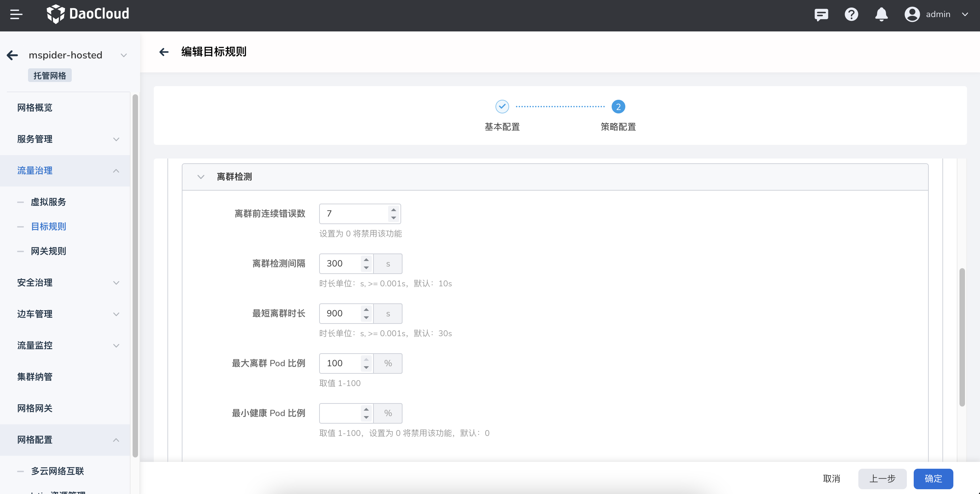Viewport: 980px width, 494px height.
Task: Click the 上一步 button
Action: pyautogui.click(x=882, y=478)
